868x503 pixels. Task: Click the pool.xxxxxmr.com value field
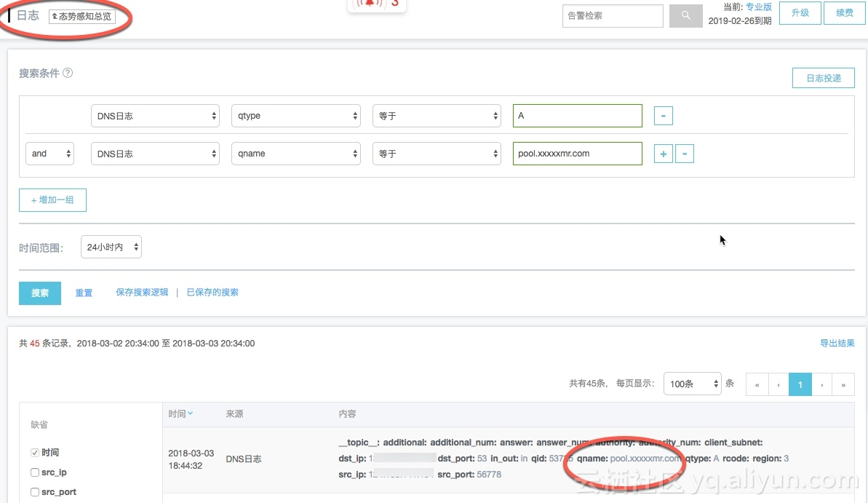coord(578,154)
